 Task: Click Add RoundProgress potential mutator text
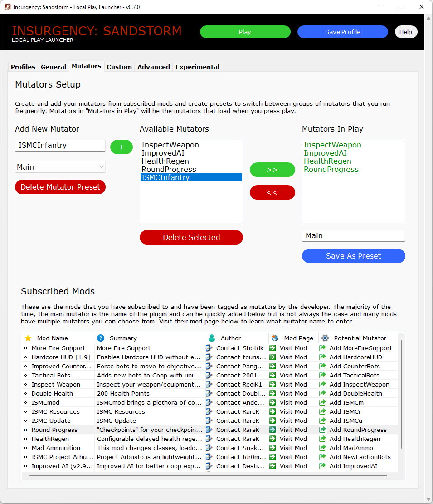tap(358, 430)
